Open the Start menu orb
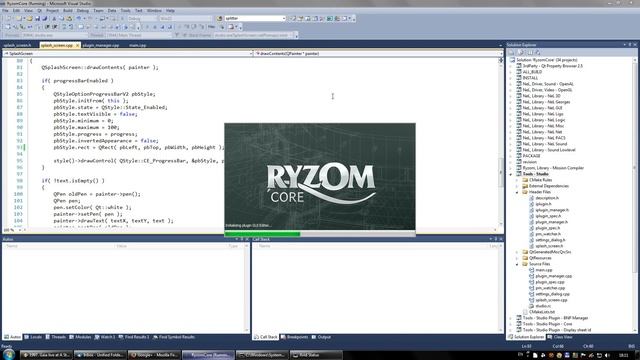This screenshot has width=640, height=360. 9,354
